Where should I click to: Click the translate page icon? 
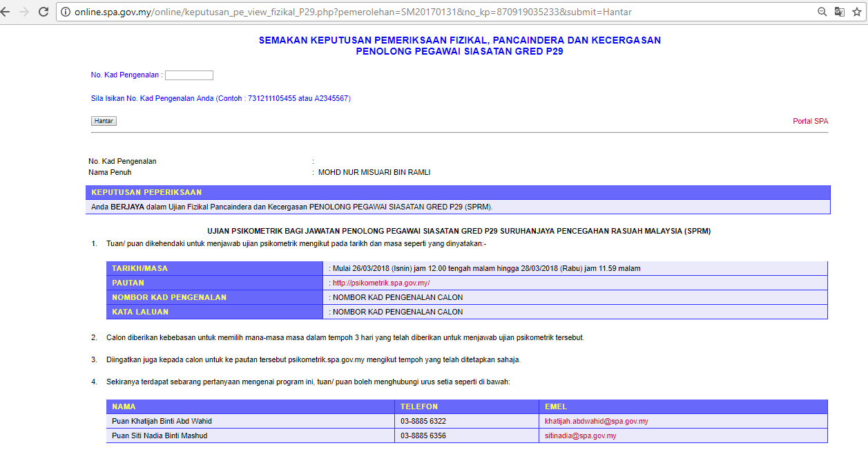tap(839, 12)
